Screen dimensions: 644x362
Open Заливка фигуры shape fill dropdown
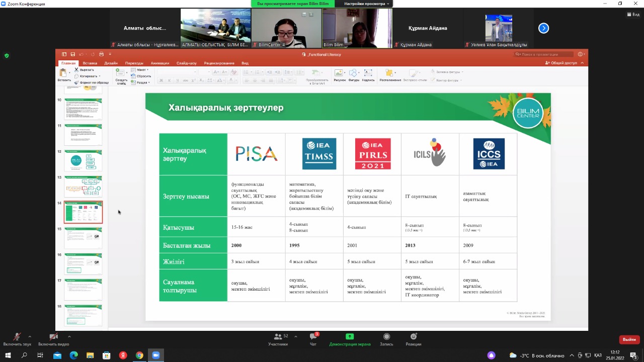tap(447, 72)
